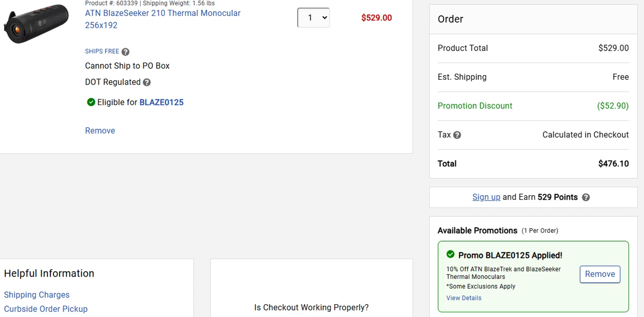Screen dimensions: 644x317
Task: Click the help icon next to 529 Points
Action: (x=586, y=197)
